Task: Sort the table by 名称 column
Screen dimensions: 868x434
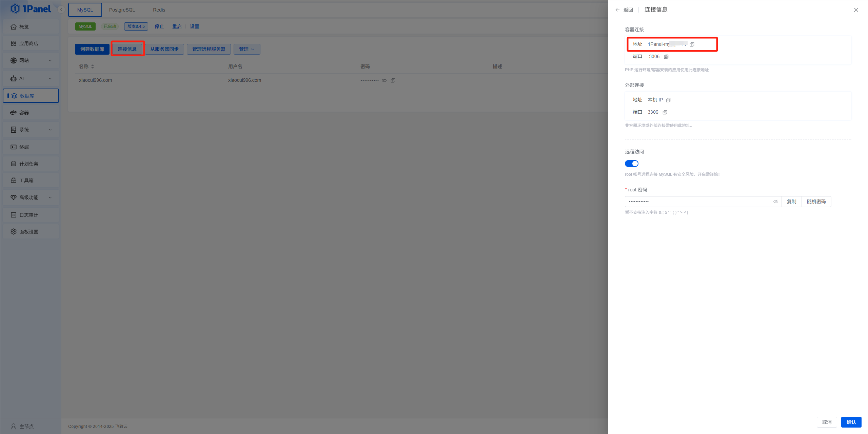Action: [93, 67]
